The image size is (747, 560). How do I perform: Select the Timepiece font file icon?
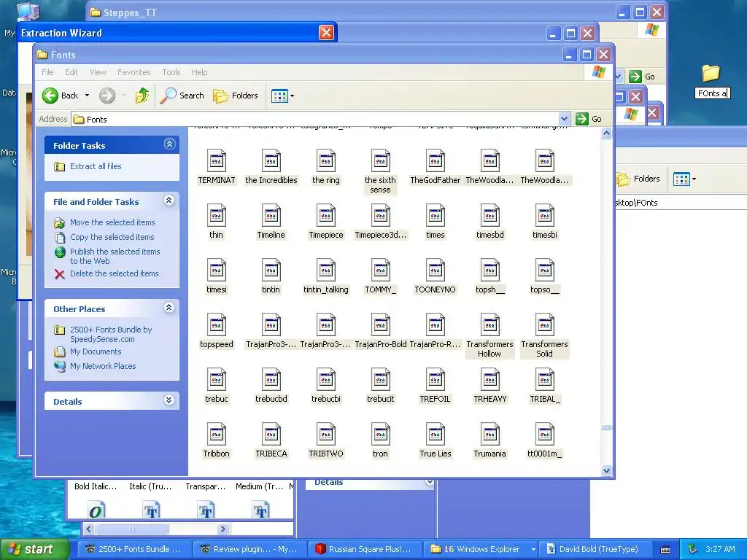click(326, 215)
